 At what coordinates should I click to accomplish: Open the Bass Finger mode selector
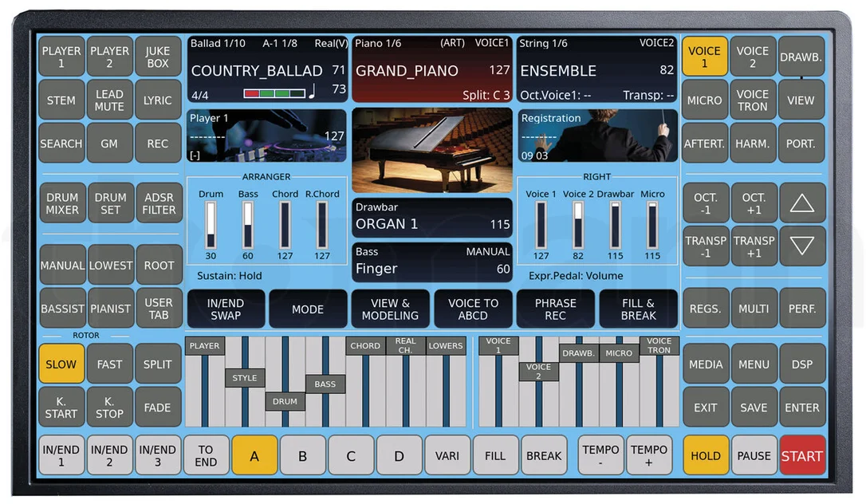[x=432, y=262]
